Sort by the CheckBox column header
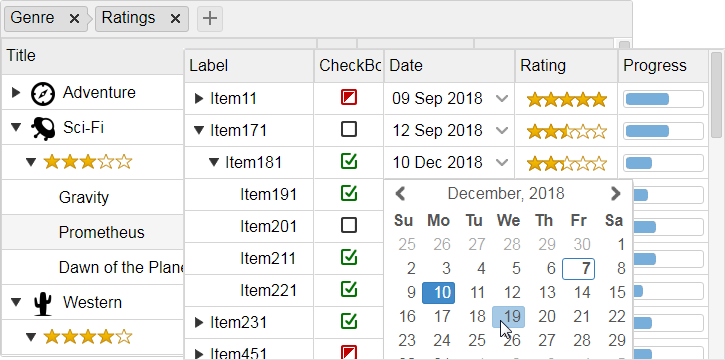The width and height of the screenshot is (725, 360). click(349, 66)
